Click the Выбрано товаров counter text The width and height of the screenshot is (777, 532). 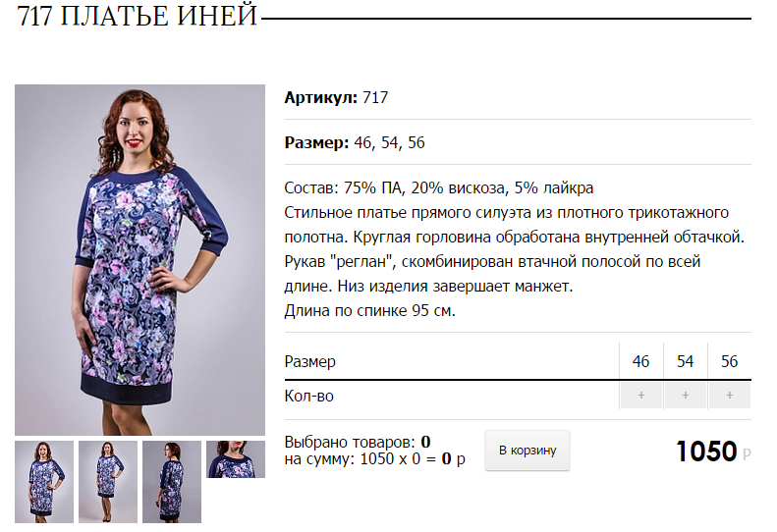(358, 442)
